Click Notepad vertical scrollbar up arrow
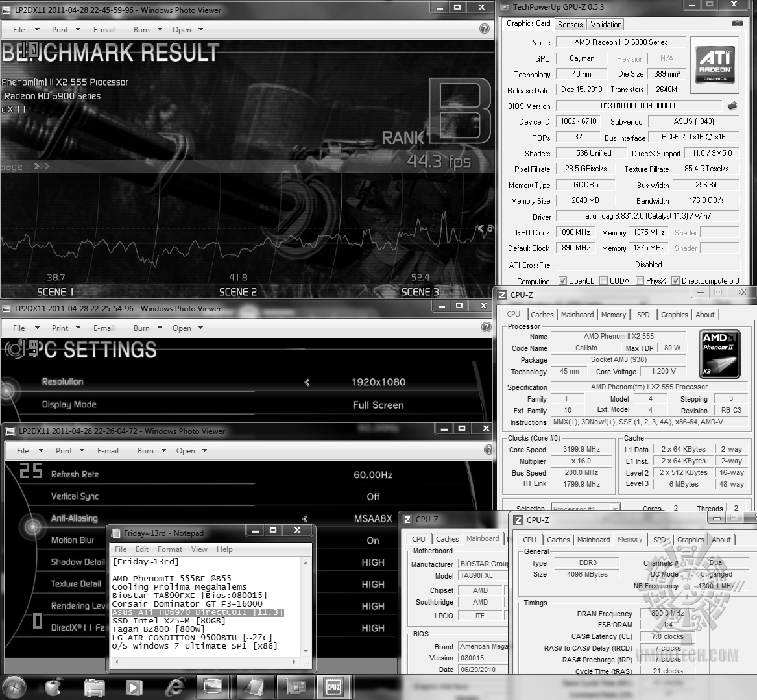This screenshot has height=700, width=757. point(306,563)
